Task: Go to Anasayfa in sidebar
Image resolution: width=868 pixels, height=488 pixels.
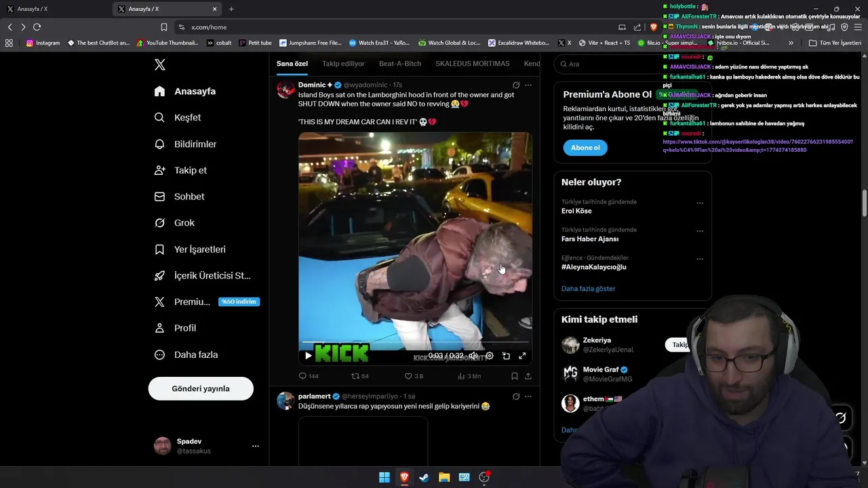Action: coord(185,91)
